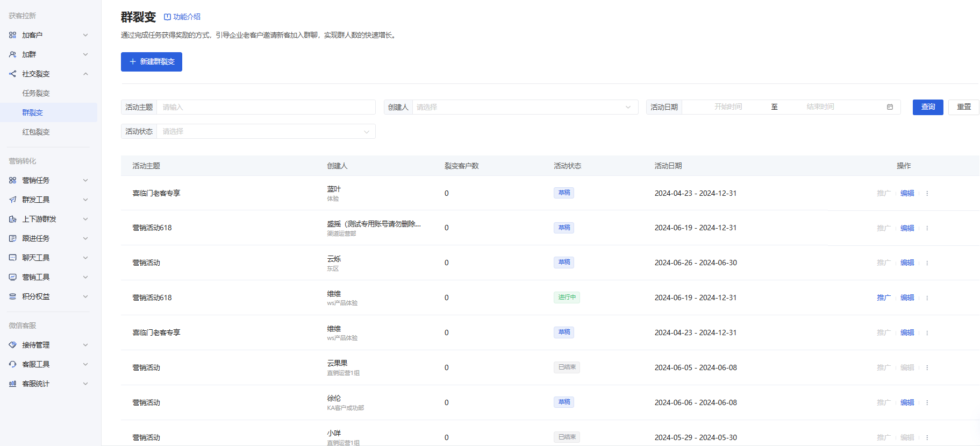The image size is (980, 446).
Task: Click the 积分权益 coins icon
Action: (x=12, y=296)
